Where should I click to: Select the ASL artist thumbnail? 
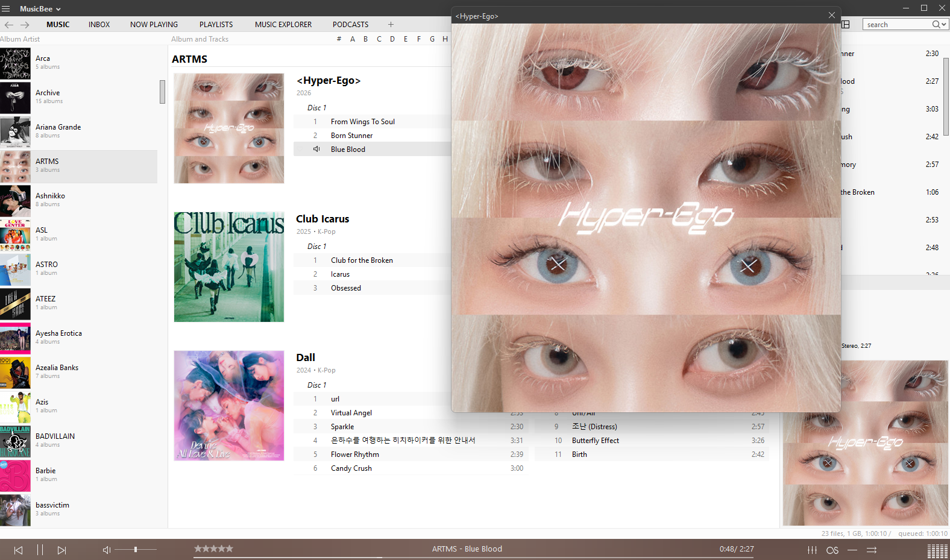(15, 235)
